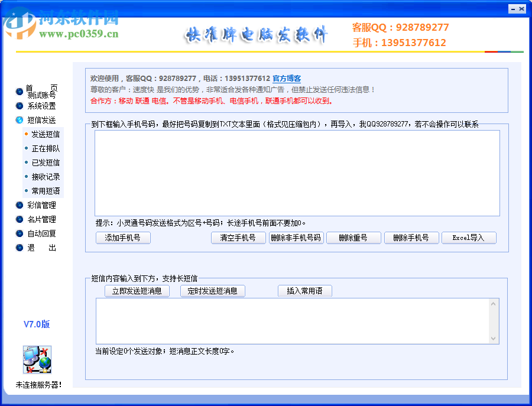Click the 退出 icon to exit
The image size is (532, 406).
coord(18,248)
